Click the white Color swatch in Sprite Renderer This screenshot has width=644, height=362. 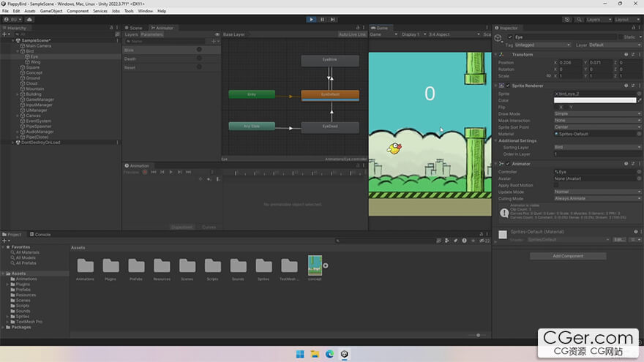(594, 100)
